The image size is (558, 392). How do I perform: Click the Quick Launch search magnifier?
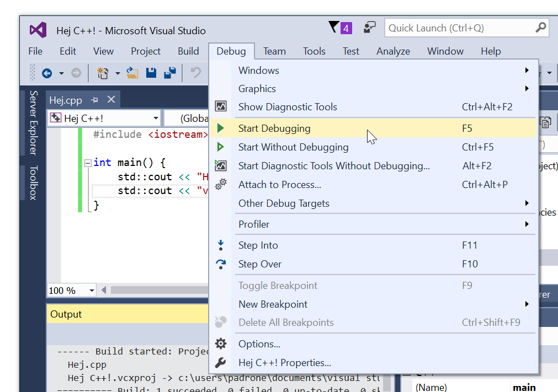pos(540,28)
